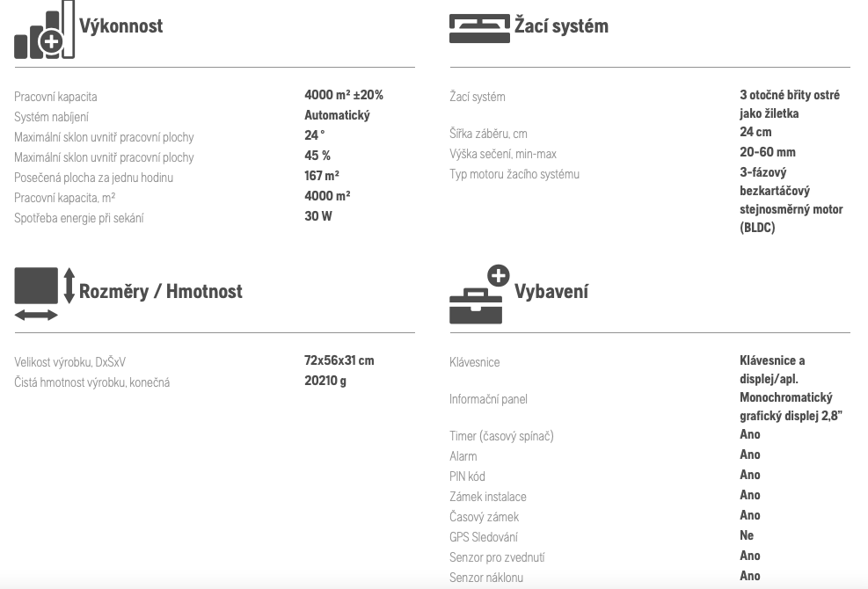
Task: Click the Výkonnost bar chart icon
Action: 44,29
